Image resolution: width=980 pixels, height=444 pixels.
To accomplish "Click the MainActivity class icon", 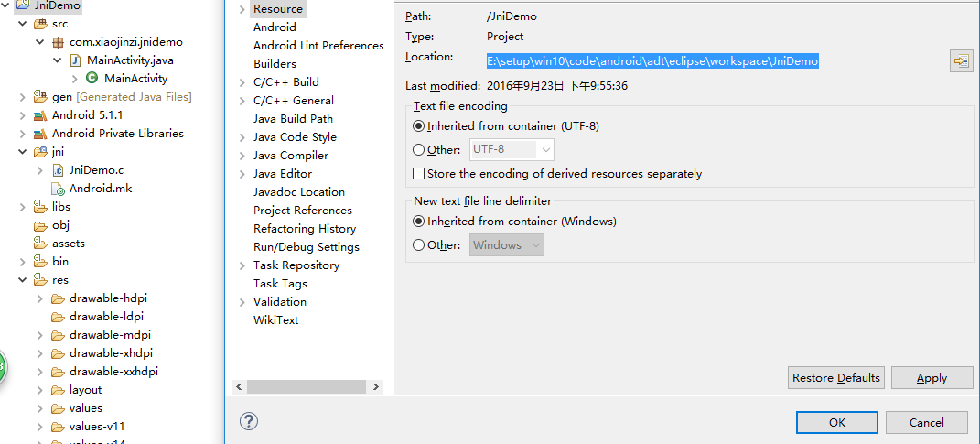I will (x=92, y=79).
